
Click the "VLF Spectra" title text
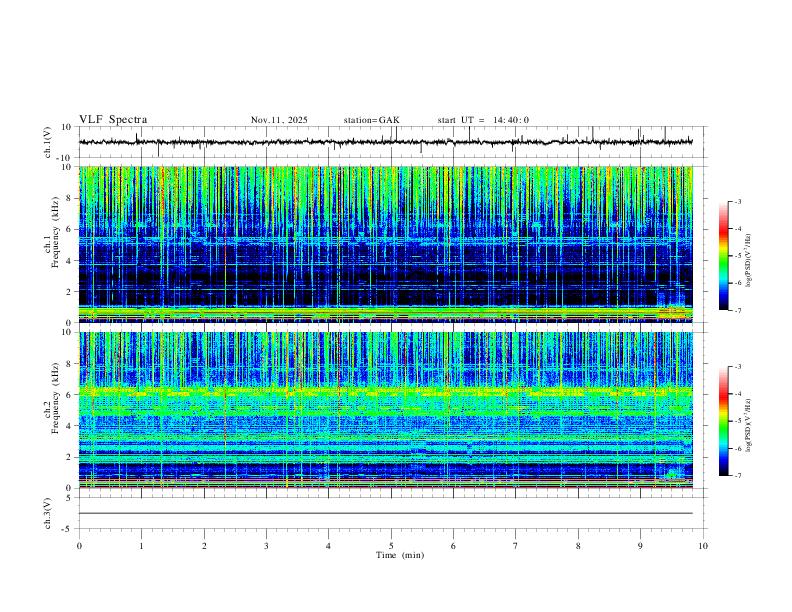[113, 120]
